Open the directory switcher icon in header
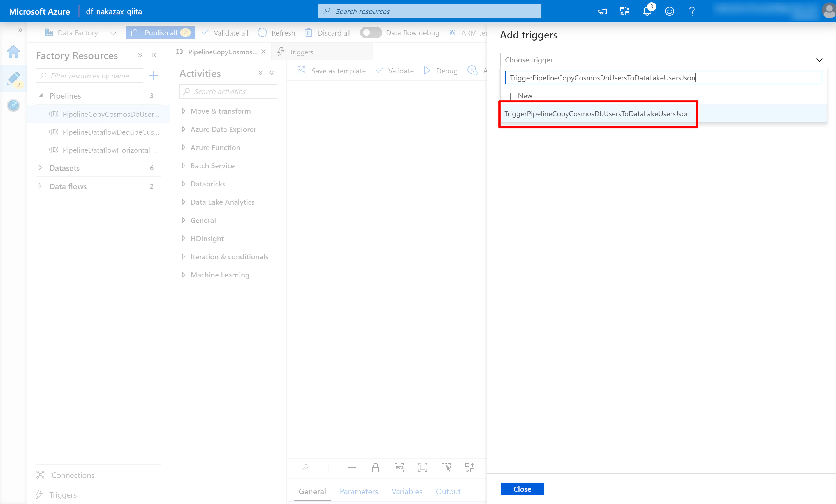 coord(625,11)
